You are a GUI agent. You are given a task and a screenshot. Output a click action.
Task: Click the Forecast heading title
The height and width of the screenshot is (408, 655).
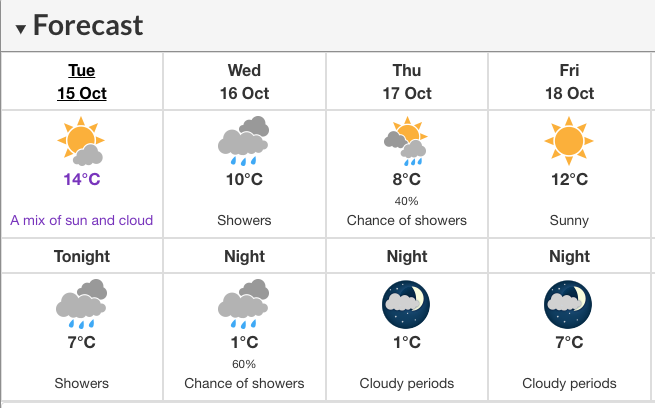tap(88, 25)
